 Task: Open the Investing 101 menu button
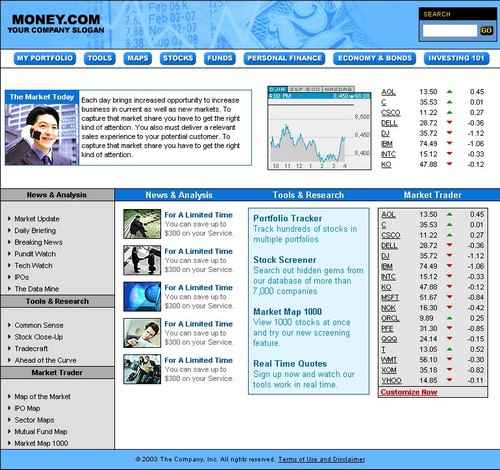pos(456,58)
